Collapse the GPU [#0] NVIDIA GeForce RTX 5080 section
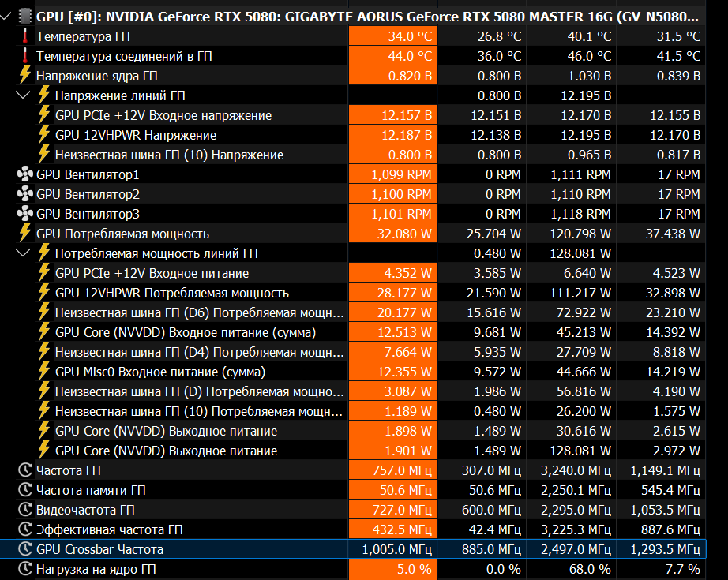Image resolution: width=728 pixels, height=580 pixels. [6, 17]
